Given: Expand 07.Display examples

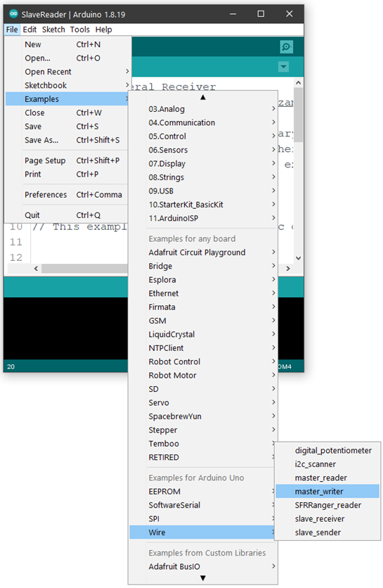Looking at the screenshot, I should (202, 164).
